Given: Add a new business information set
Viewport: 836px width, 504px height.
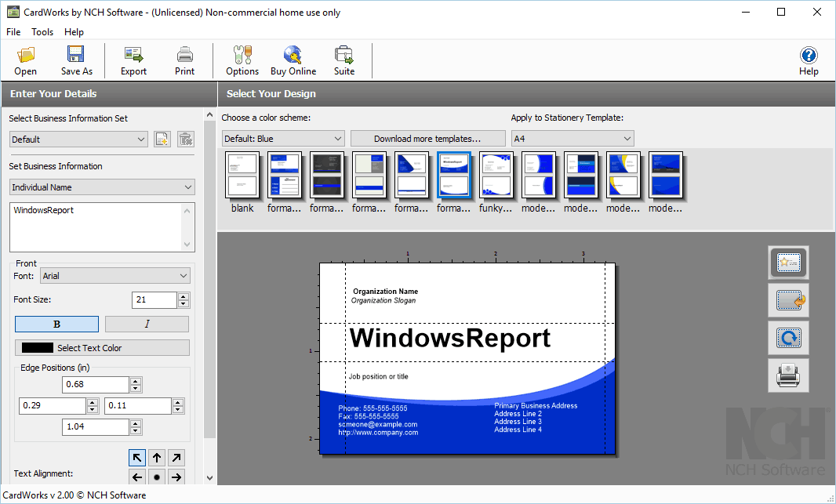Looking at the screenshot, I should [162, 140].
